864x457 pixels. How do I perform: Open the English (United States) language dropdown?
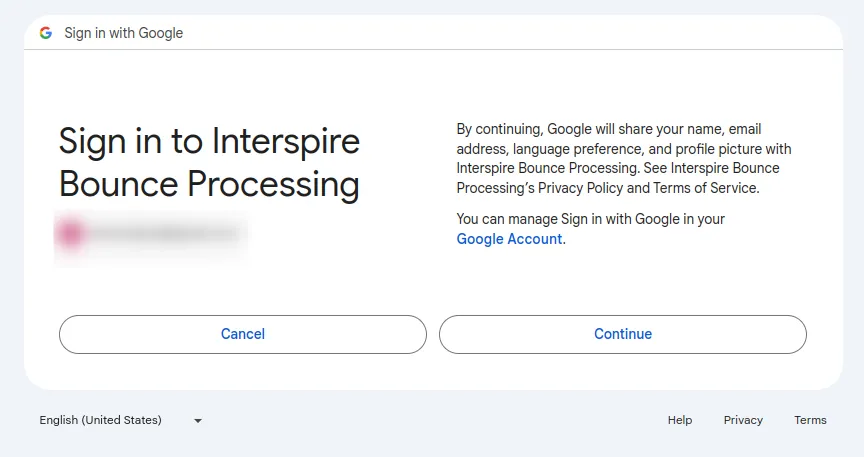[x=121, y=420]
